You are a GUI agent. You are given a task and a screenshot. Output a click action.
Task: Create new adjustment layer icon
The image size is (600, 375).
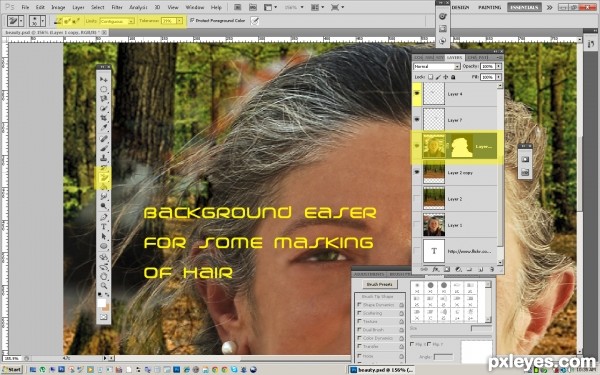[x=458, y=269]
